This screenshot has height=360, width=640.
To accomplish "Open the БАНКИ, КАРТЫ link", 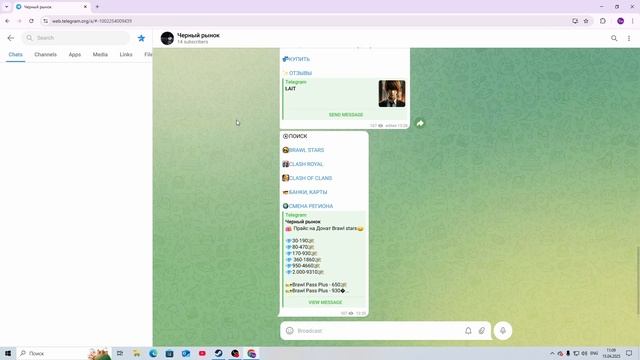I will tap(308, 192).
